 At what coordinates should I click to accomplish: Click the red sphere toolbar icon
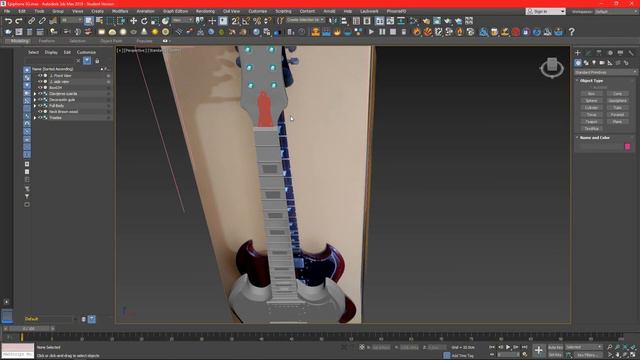[x=516, y=31]
